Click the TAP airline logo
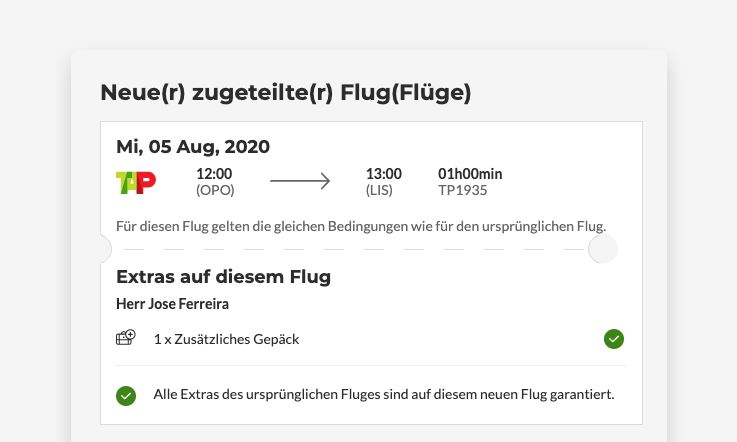 pyautogui.click(x=136, y=182)
